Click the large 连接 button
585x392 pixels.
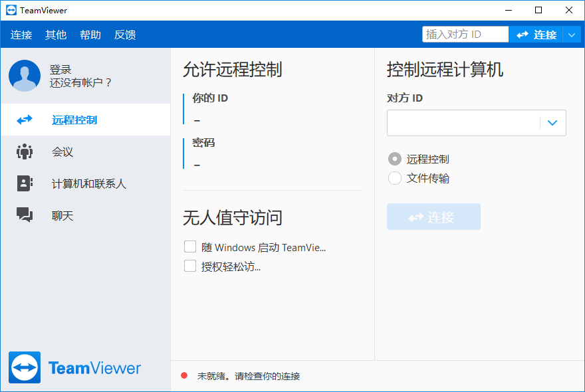[x=433, y=217]
